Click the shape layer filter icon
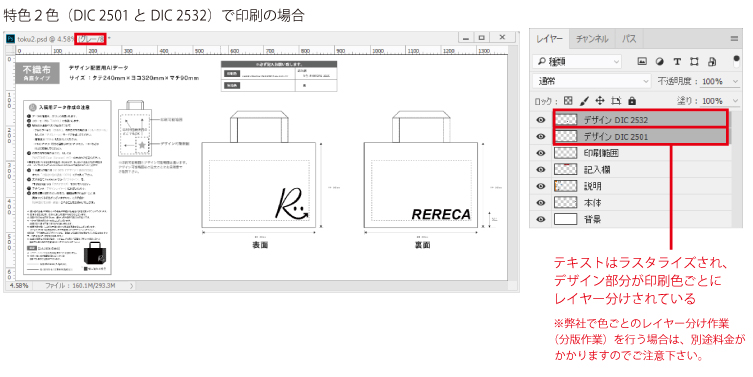753x377 pixels. tap(694, 61)
